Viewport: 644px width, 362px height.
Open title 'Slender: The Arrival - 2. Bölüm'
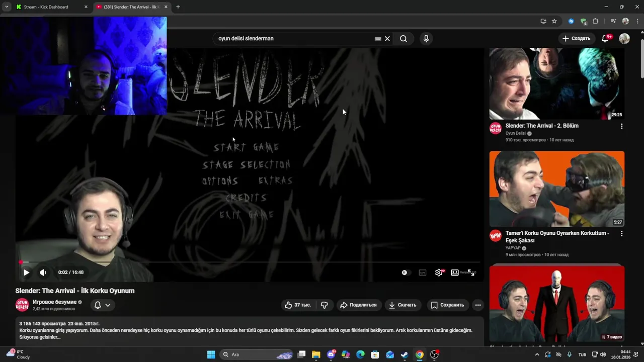click(x=542, y=126)
